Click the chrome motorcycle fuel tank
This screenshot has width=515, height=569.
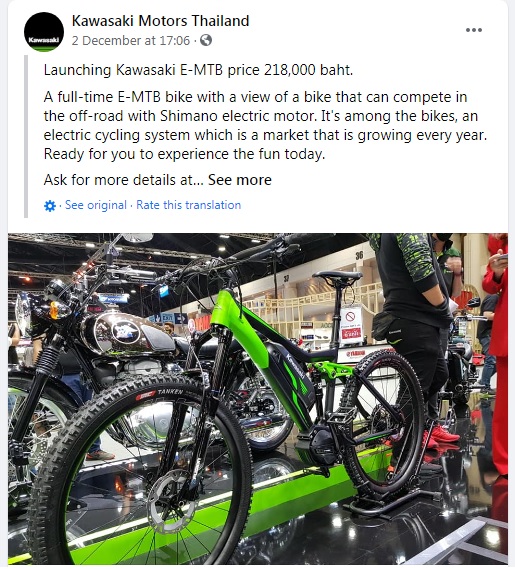127,333
